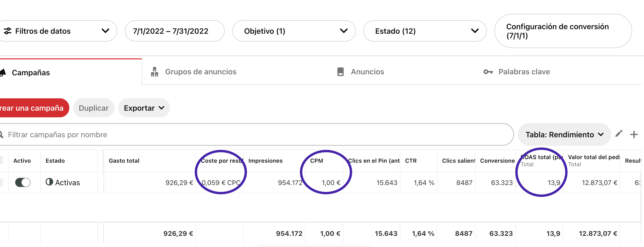Click the Grupos de anuncios blocks icon
This screenshot has height=247, width=644.
pyautogui.click(x=155, y=72)
